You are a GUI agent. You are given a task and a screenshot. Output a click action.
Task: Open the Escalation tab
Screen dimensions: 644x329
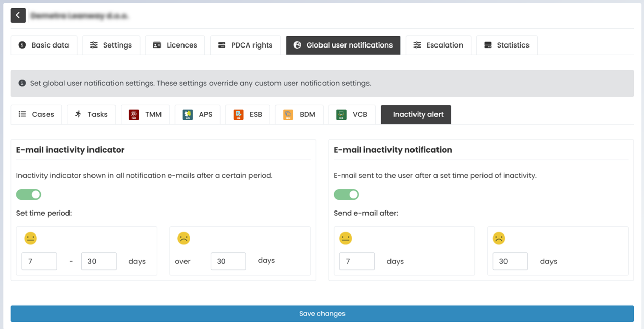point(438,45)
